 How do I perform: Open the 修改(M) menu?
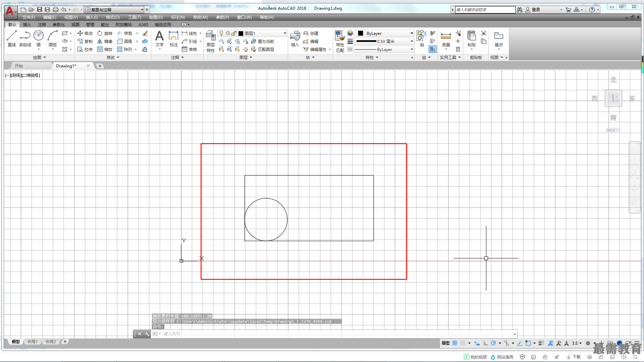201,17
